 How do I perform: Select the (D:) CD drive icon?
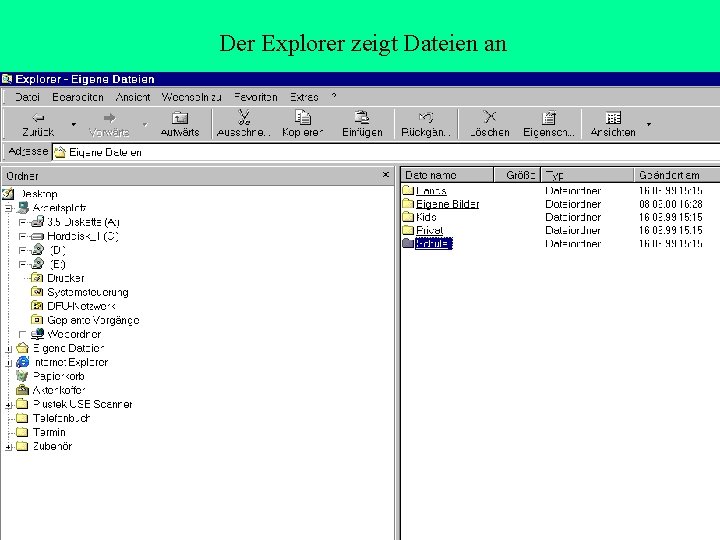38,250
